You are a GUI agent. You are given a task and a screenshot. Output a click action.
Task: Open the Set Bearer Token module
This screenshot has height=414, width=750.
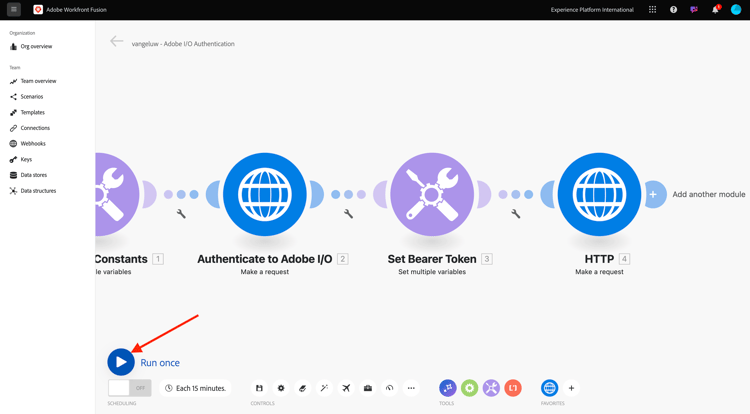[432, 194]
